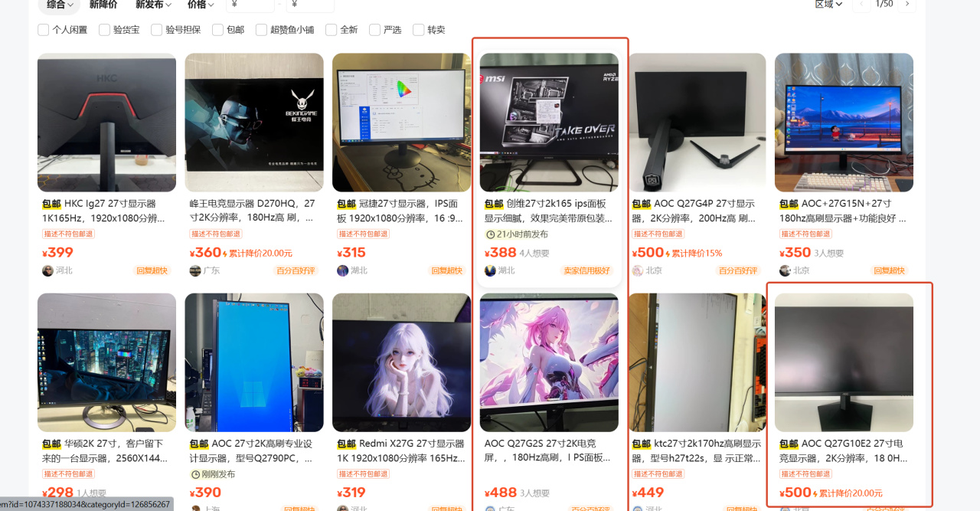Screen dimensions: 980x511
Task: Open MSI box monitor photo thumbnail
Action: (x=549, y=123)
